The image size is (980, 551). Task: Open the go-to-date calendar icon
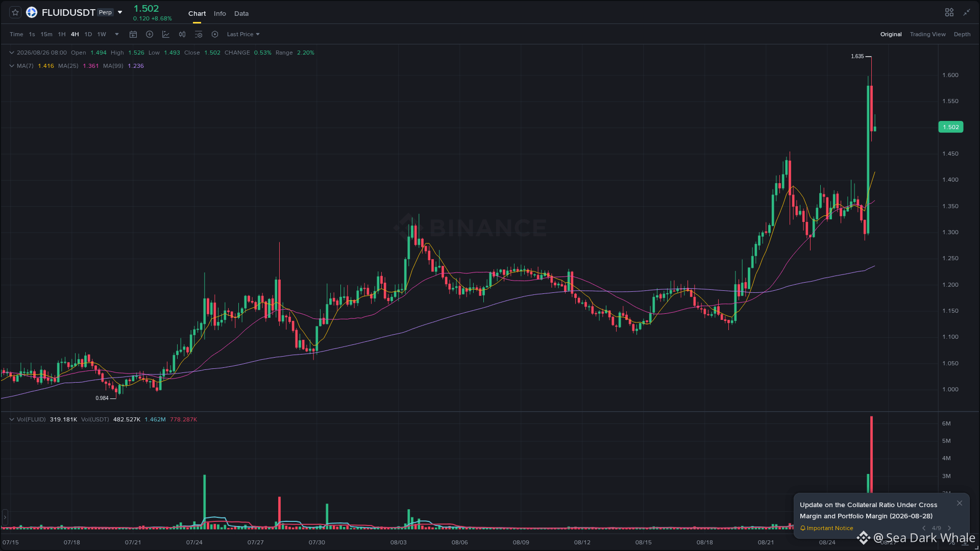point(133,34)
